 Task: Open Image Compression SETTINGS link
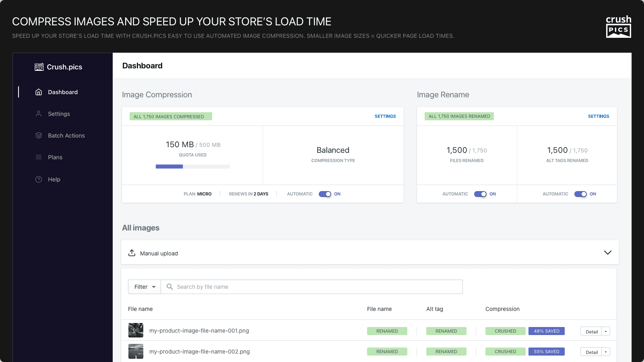[x=385, y=116]
